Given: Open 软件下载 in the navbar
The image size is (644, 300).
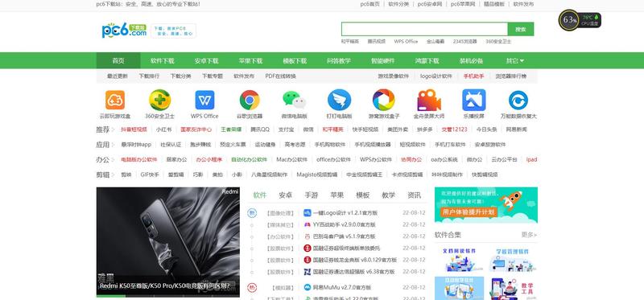Looking at the screenshot, I should [163, 61].
